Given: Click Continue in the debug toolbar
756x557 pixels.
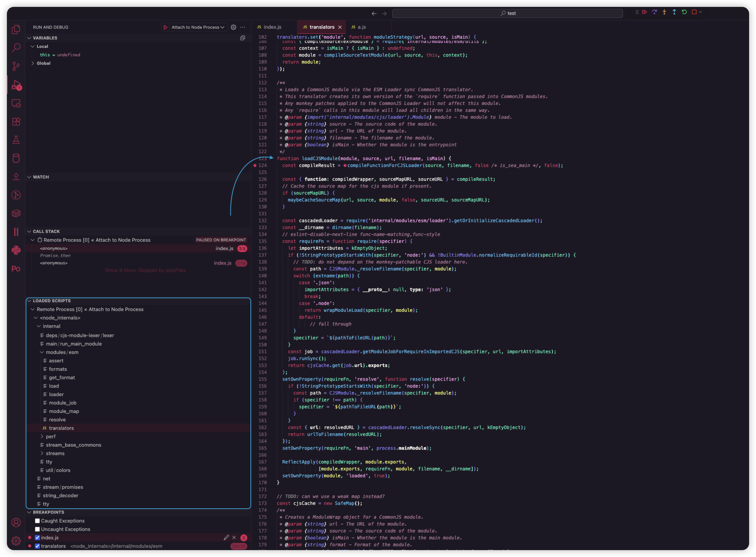Looking at the screenshot, I should tap(644, 12).
